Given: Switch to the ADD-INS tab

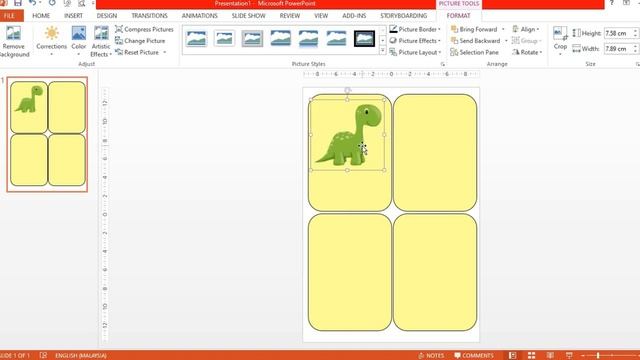Looking at the screenshot, I should (x=354, y=16).
